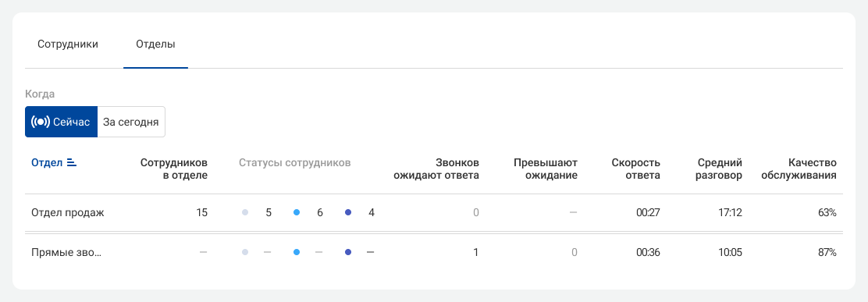Click the Сотрудников в отделе column header
The image size is (868, 302).
[174, 169]
